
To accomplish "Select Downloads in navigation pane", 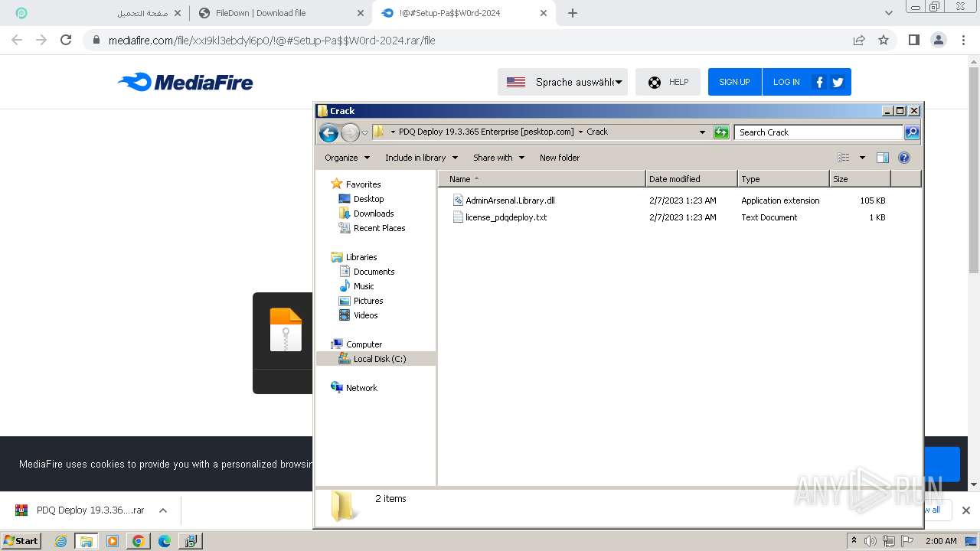I will (x=373, y=214).
